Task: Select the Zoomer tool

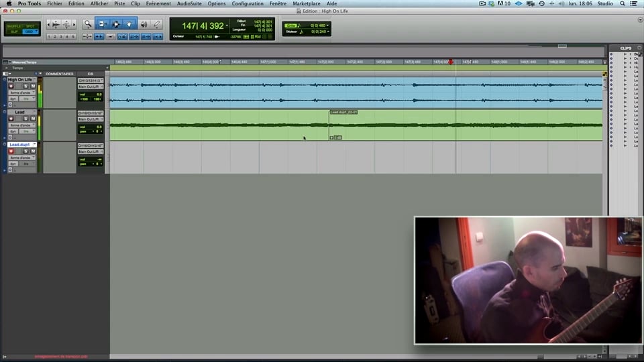Action: pyautogui.click(x=87, y=24)
